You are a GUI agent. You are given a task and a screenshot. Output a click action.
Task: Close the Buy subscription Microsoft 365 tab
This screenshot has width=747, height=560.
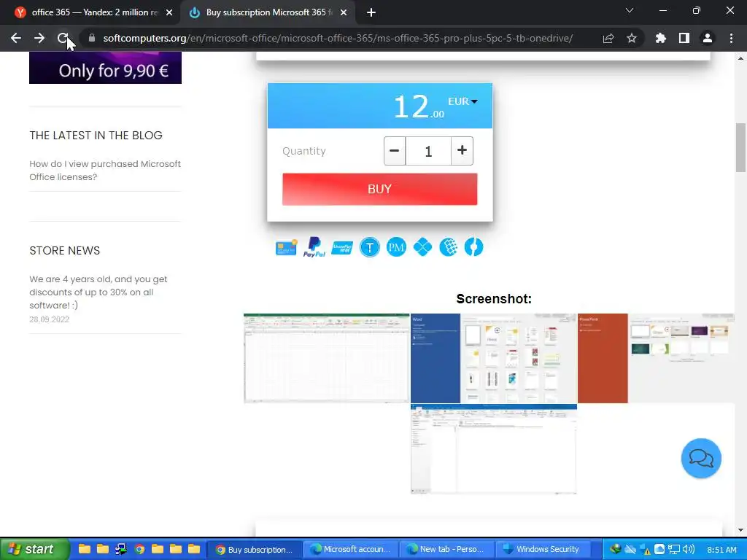(x=344, y=12)
